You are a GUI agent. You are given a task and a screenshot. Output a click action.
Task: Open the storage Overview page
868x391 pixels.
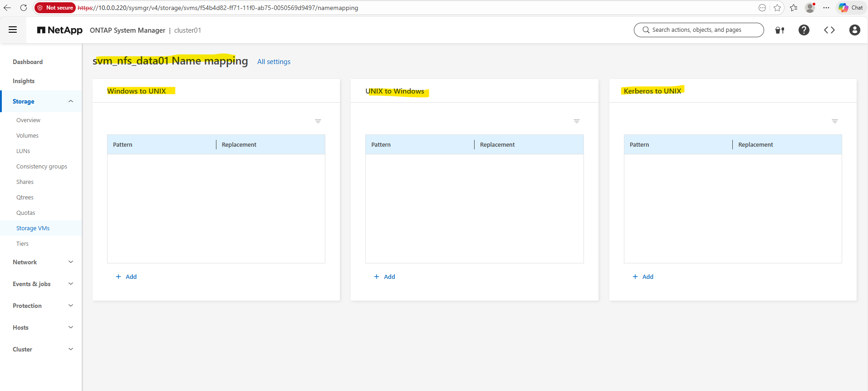tap(28, 120)
